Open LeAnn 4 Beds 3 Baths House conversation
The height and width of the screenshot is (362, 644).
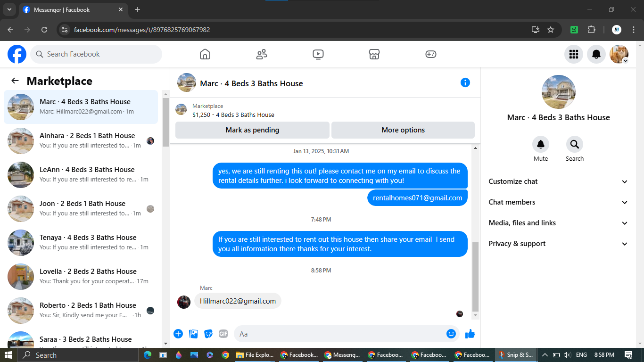pos(81,175)
